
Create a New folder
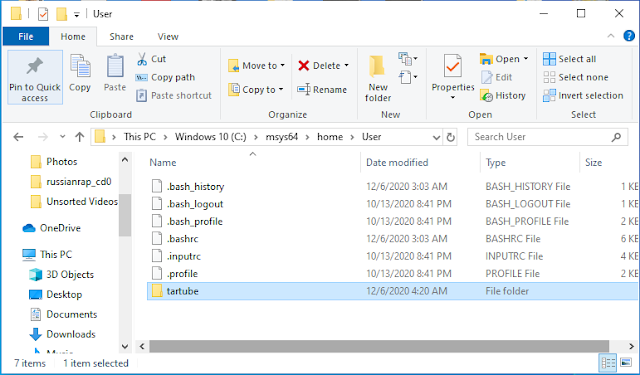378,78
